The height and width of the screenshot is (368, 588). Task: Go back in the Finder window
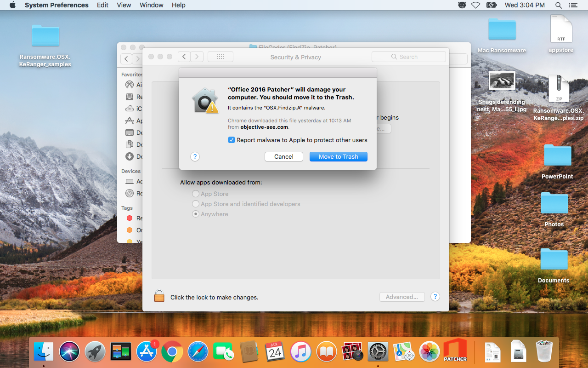coord(126,58)
